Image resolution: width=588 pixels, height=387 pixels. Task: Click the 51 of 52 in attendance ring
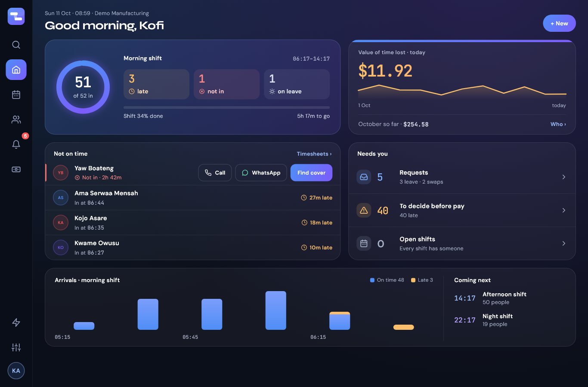point(83,87)
